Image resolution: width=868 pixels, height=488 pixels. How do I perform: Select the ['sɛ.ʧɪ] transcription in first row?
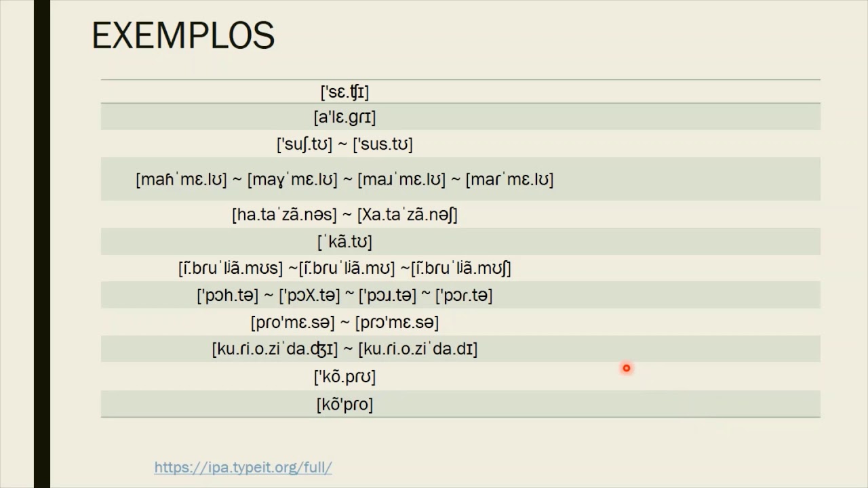344,91
